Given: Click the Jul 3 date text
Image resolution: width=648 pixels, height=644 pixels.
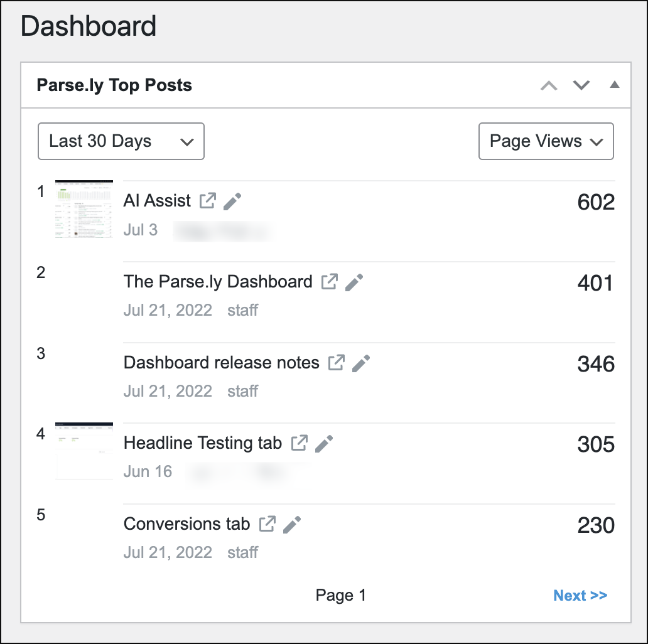Looking at the screenshot, I should 141,230.
